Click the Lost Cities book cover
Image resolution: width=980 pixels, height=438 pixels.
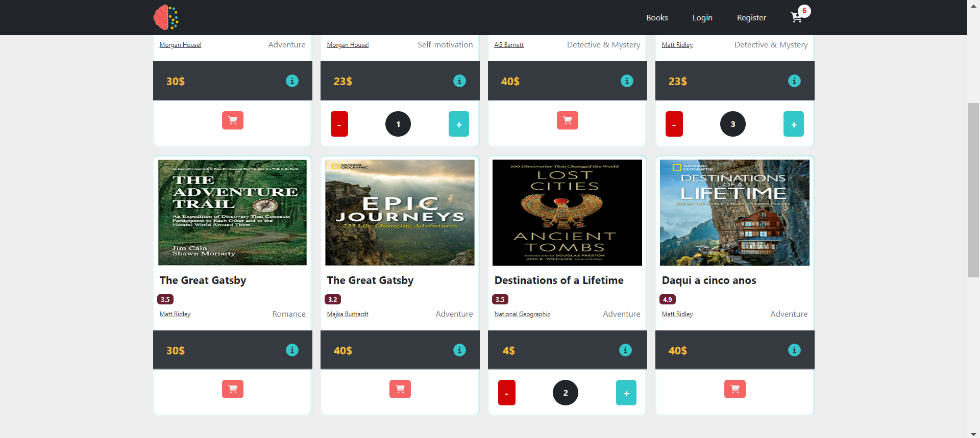pyautogui.click(x=567, y=213)
